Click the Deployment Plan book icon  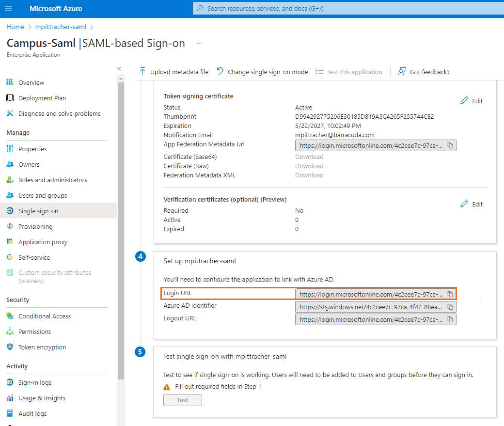point(10,98)
